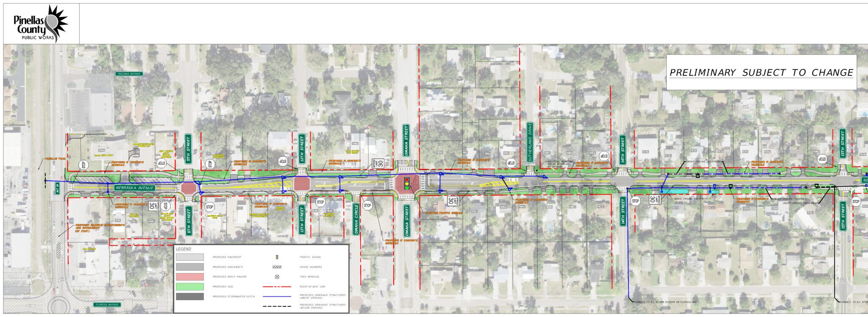868x317 pixels.
Task: Click the Indiana Avenue street sign label
Action: (129, 74)
